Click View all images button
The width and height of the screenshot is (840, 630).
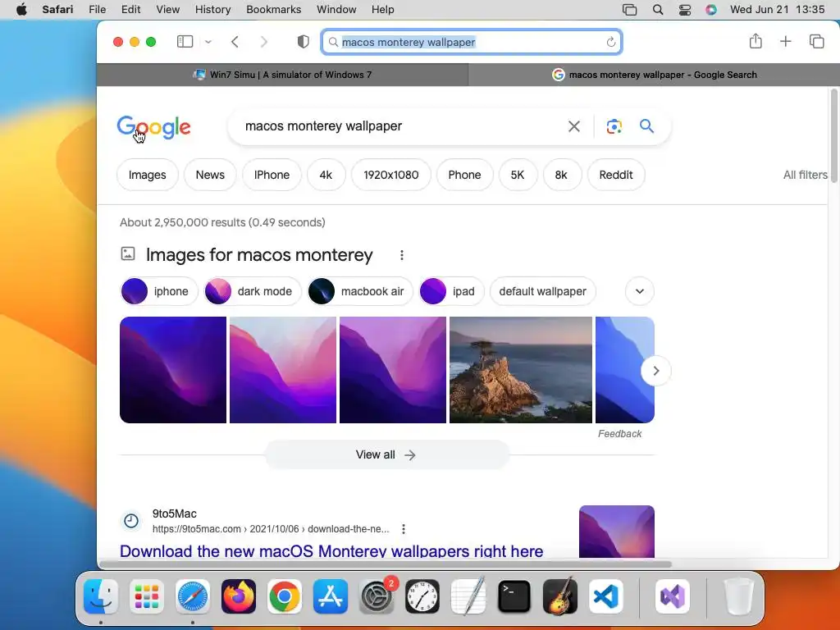coord(386,454)
